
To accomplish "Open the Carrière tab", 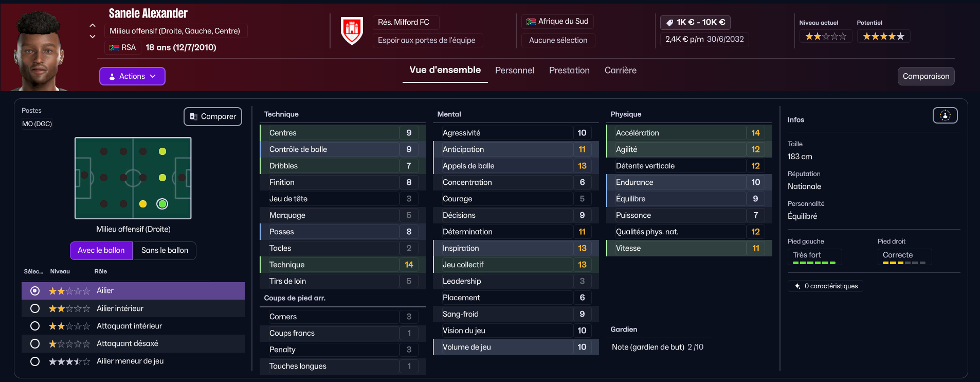I will coord(620,71).
